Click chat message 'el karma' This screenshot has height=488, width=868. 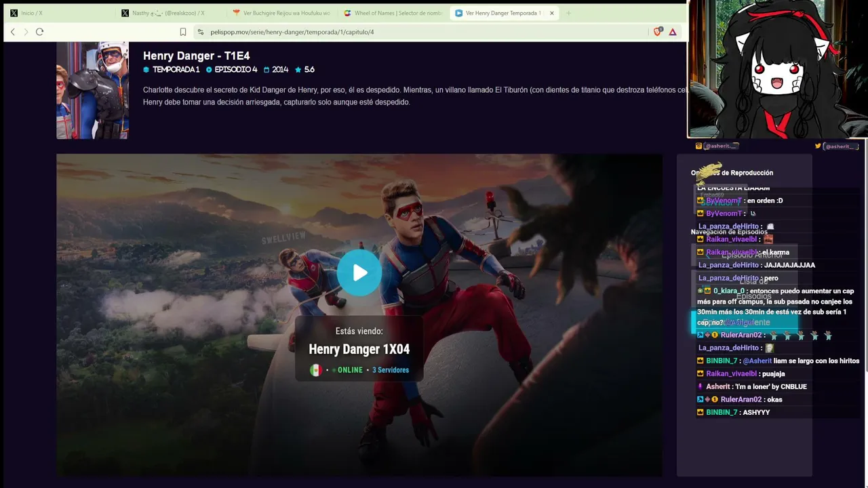tap(776, 252)
